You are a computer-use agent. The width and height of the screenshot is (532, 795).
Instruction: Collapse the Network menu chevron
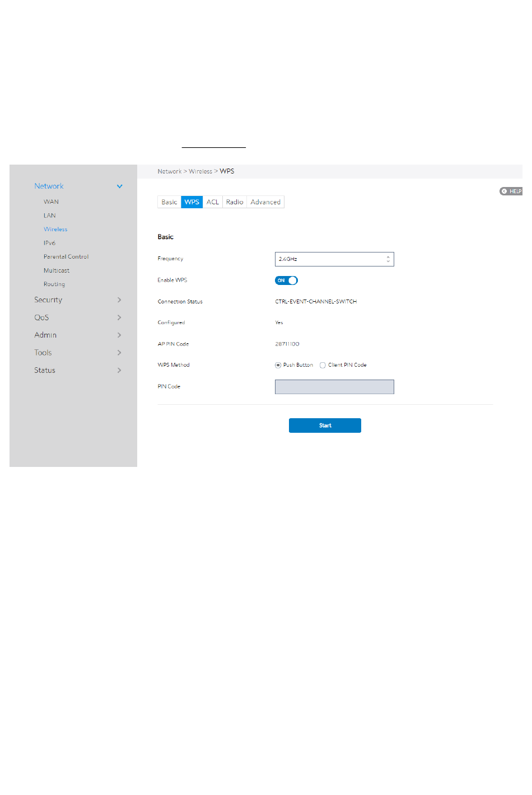click(x=119, y=186)
